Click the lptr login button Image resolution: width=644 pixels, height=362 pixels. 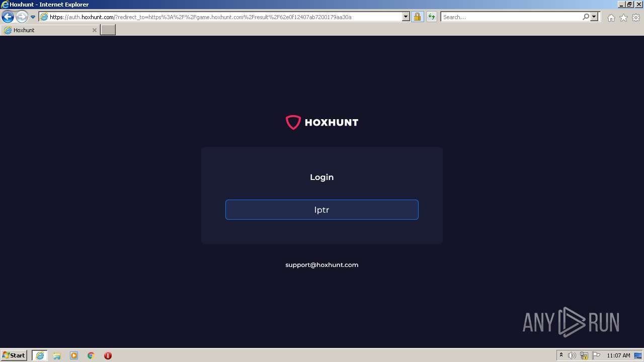point(322,210)
